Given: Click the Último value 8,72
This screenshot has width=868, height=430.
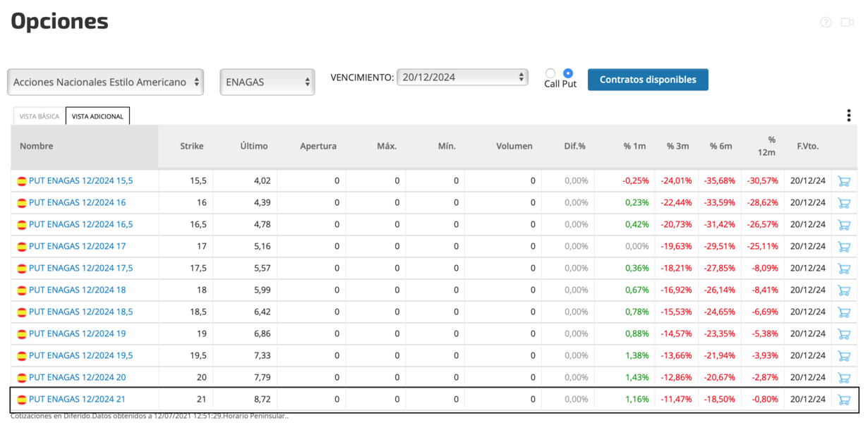Looking at the screenshot, I should [x=262, y=399].
